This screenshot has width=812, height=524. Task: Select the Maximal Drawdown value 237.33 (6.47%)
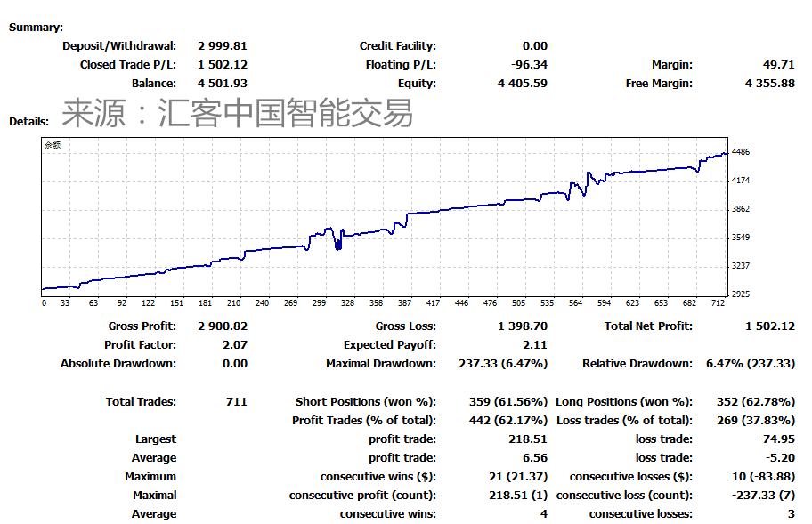tap(503, 364)
